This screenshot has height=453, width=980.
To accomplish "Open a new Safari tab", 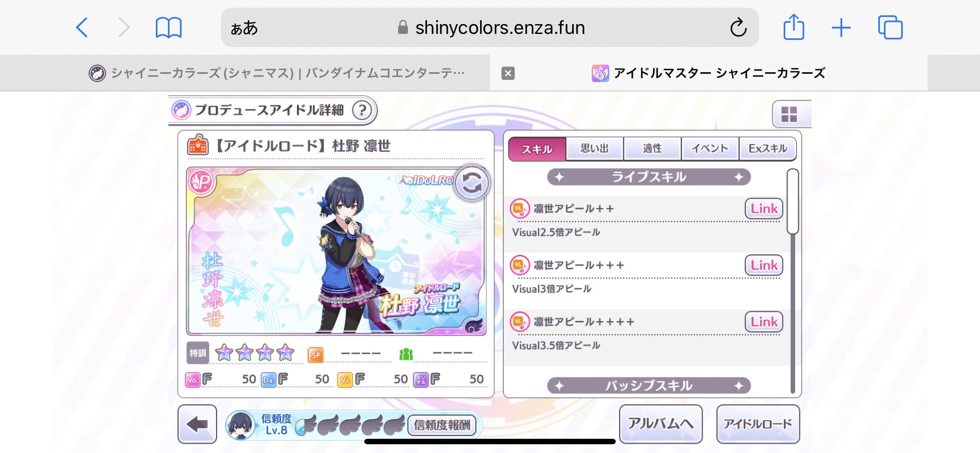I will tap(841, 27).
